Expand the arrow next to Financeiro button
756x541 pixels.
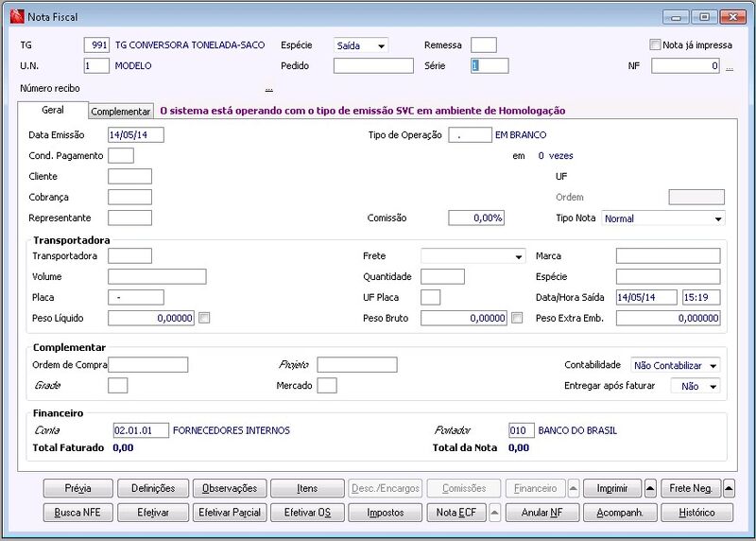[x=574, y=488]
